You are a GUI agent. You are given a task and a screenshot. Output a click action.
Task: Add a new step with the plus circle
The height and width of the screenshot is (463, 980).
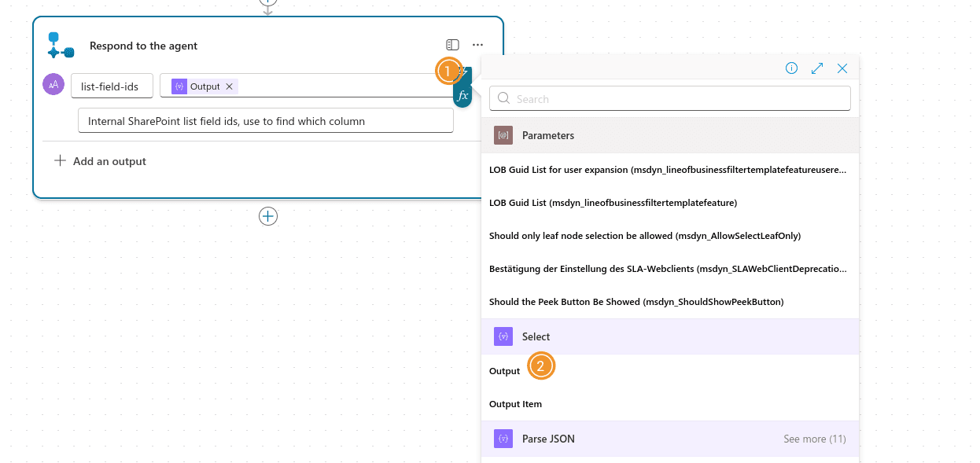(268, 216)
